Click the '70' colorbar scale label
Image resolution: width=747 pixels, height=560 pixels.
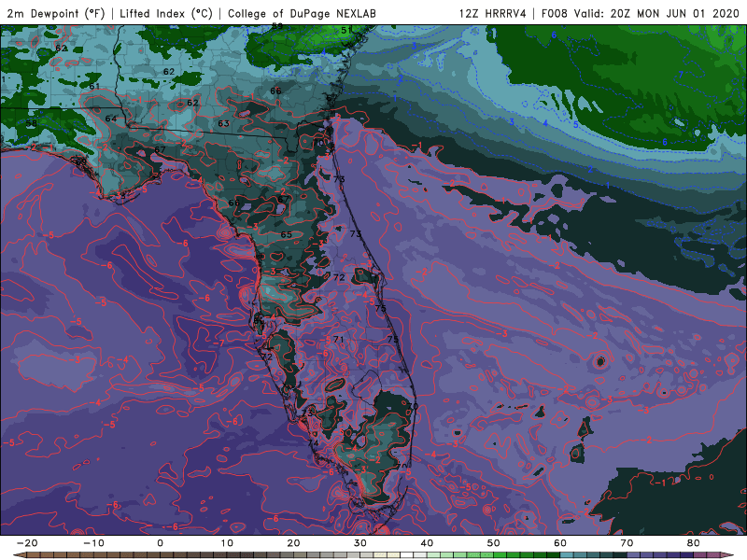pyautogui.click(x=627, y=543)
